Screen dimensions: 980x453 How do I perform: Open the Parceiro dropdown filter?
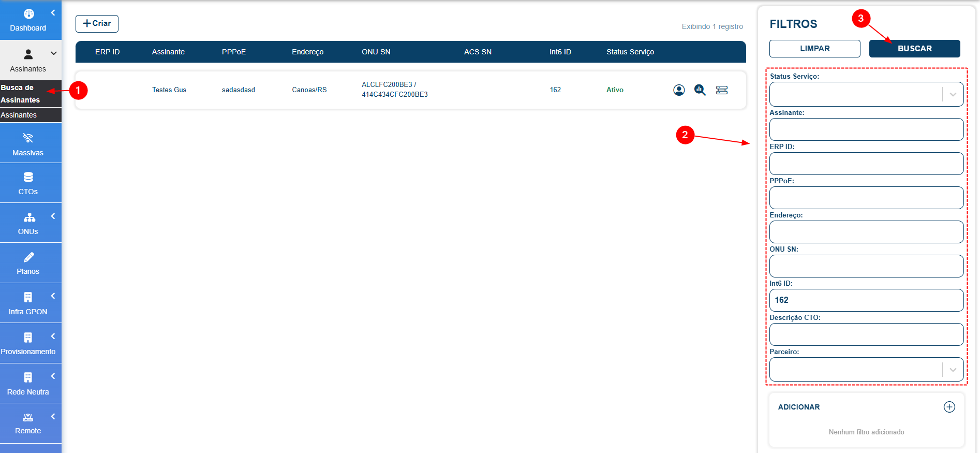(x=952, y=370)
